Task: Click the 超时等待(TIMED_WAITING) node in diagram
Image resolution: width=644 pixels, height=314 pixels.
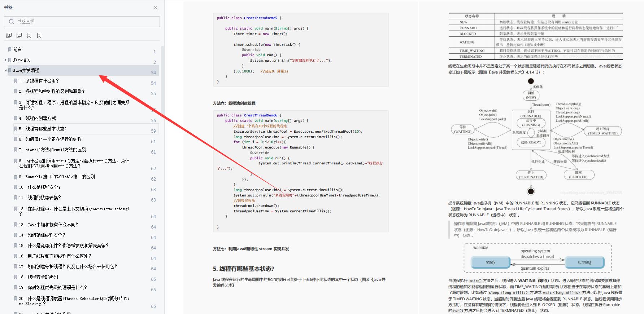Action: tap(602, 131)
